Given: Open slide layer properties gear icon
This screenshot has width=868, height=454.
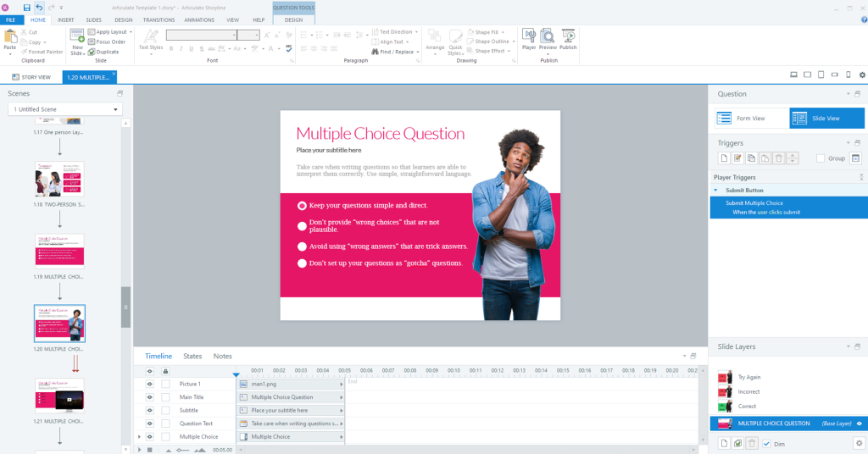Looking at the screenshot, I should click(858, 443).
